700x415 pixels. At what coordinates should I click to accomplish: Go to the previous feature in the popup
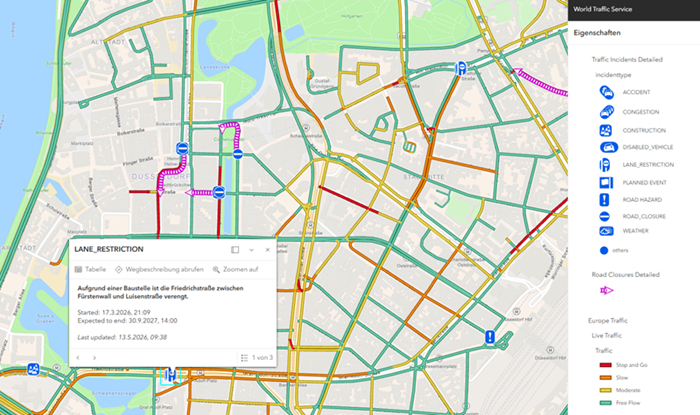pos(78,357)
